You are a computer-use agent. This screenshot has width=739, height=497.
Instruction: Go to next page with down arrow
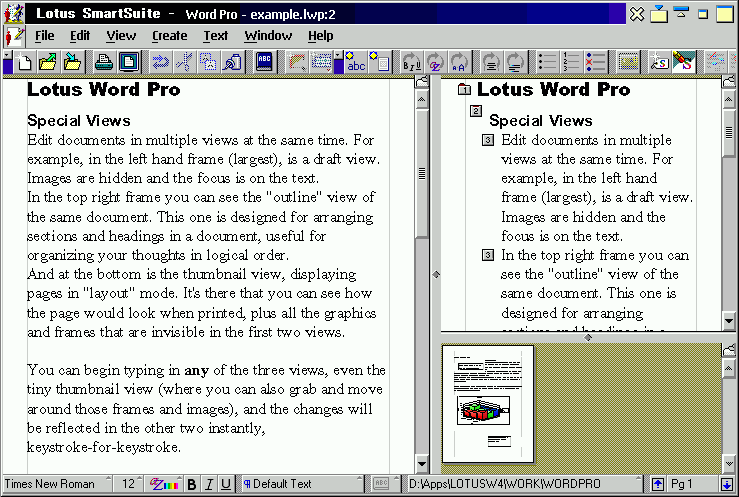(x=727, y=484)
